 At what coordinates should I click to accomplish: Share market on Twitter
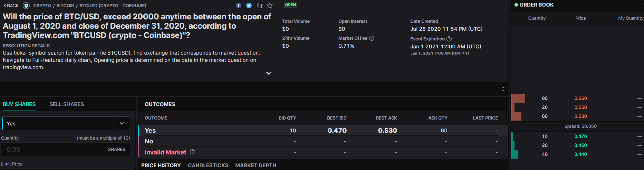pos(249,6)
